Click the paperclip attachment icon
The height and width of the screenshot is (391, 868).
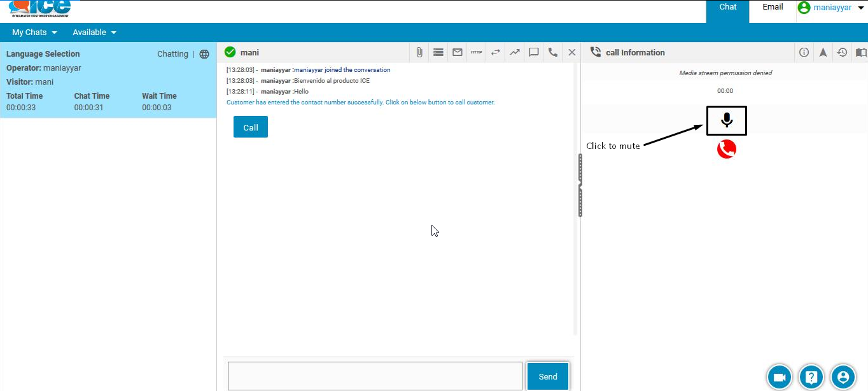tap(419, 53)
